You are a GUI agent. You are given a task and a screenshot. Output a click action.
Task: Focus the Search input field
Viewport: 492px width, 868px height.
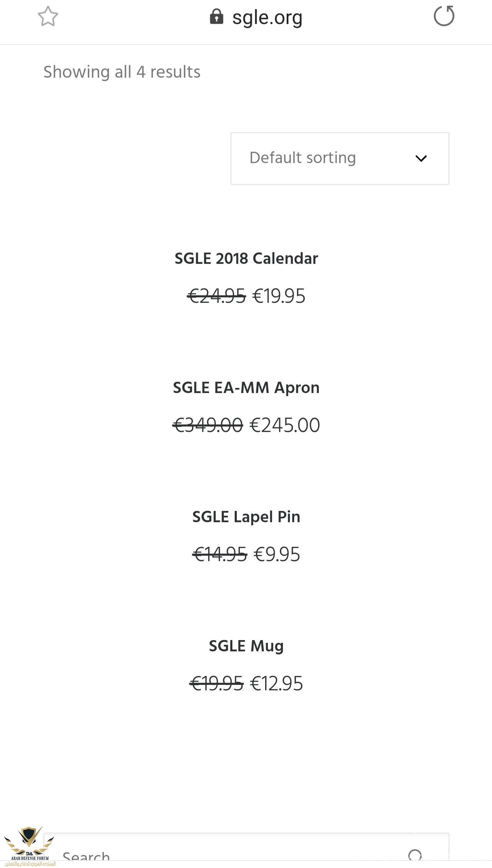[x=246, y=851]
